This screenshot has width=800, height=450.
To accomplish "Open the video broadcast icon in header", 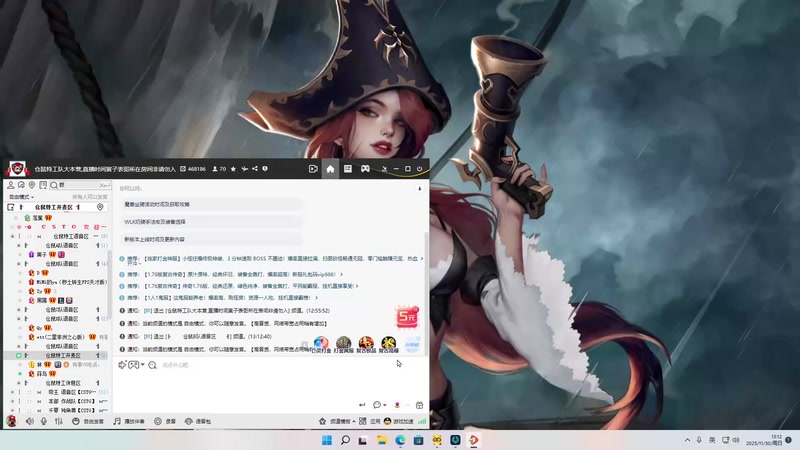I will (x=313, y=169).
